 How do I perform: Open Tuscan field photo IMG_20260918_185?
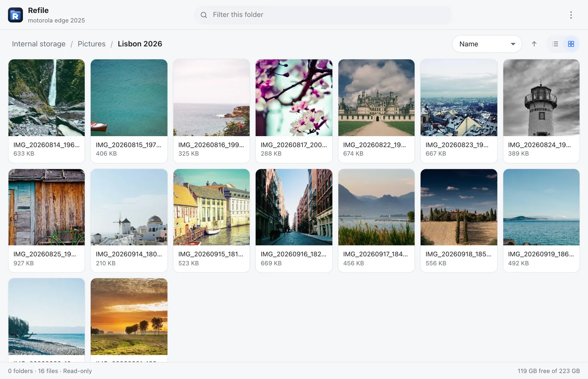(459, 221)
